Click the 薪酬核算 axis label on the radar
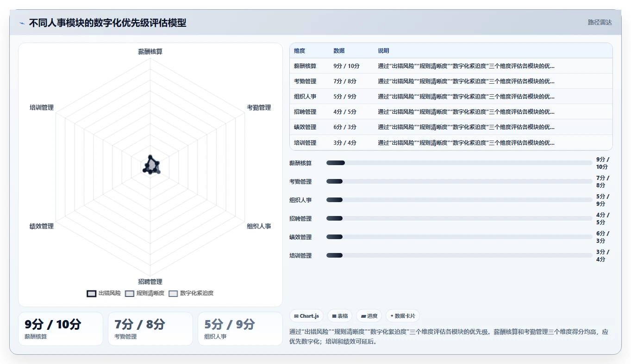631x364 pixels. click(x=150, y=52)
